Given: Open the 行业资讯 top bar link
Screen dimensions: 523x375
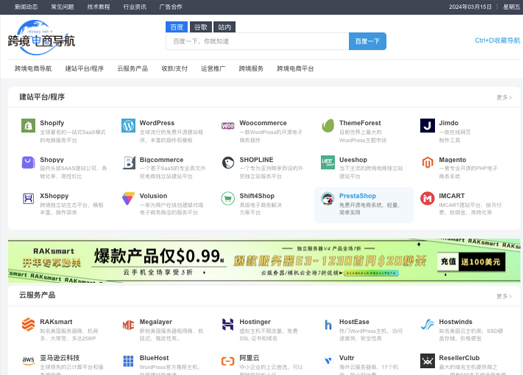Looking at the screenshot, I should pyautogui.click(x=135, y=7).
